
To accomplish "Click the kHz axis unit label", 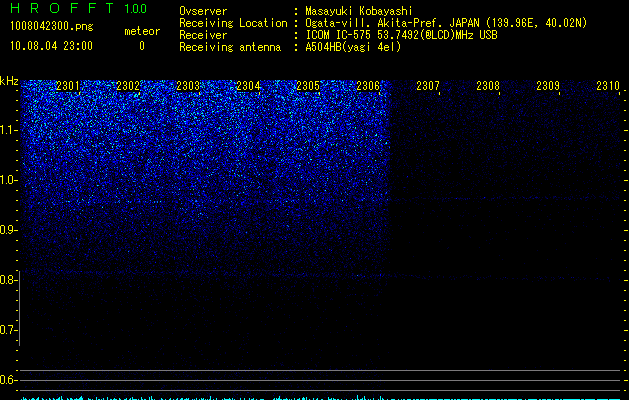I will [x=9, y=81].
